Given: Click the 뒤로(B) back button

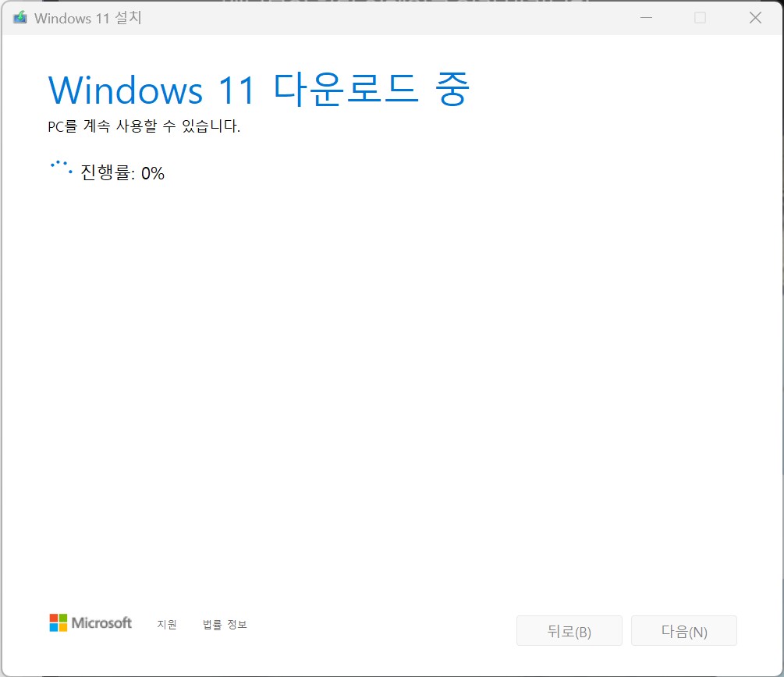Looking at the screenshot, I should [x=569, y=631].
